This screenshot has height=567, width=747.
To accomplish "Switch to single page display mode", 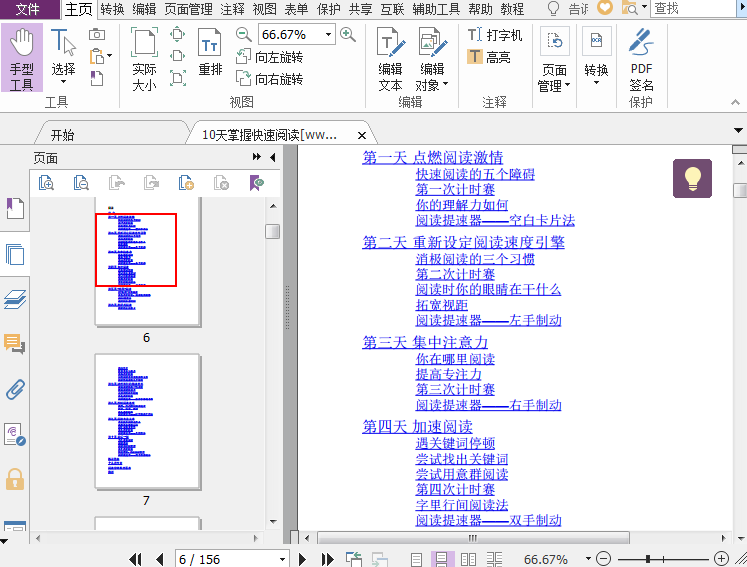I will point(417,559).
